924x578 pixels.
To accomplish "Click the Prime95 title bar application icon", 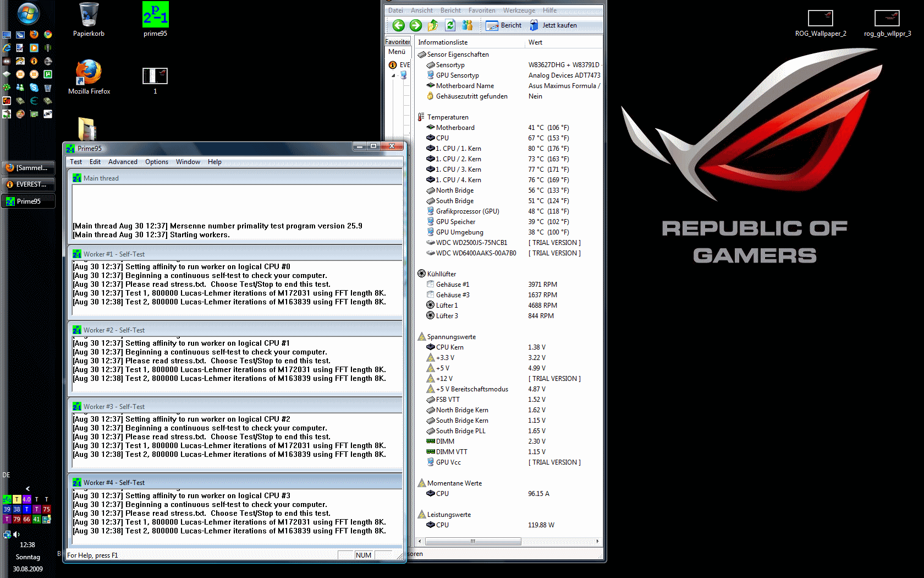I will click(x=70, y=149).
